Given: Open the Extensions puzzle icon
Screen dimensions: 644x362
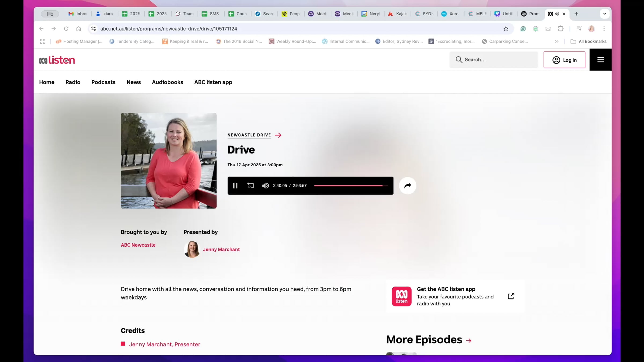Looking at the screenshot, I should [561, 29].
